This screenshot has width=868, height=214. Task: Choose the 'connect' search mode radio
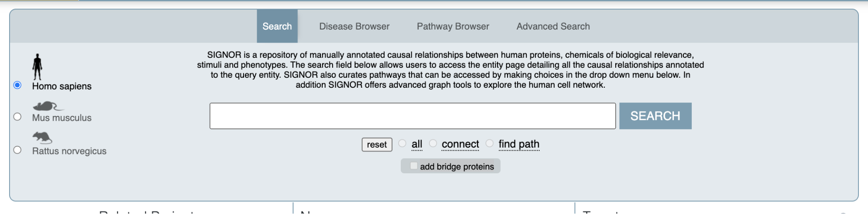432,143
